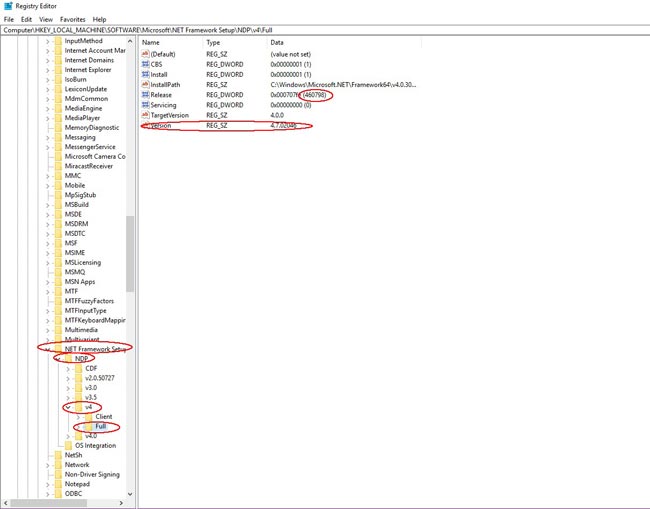This screenshot has height=509, width=650.
Task: Click the MediaPlayer folder icon
Action: point(58,118)
